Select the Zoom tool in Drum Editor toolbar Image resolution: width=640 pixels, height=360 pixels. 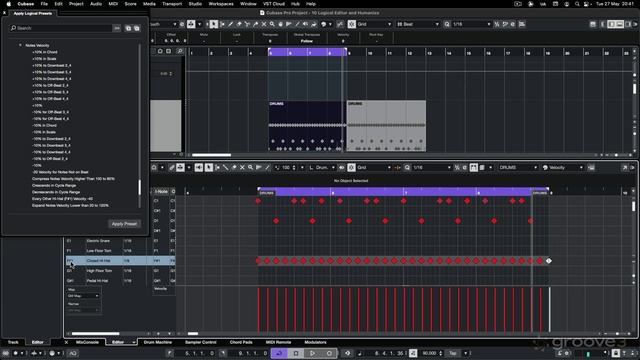coord(250,167)
